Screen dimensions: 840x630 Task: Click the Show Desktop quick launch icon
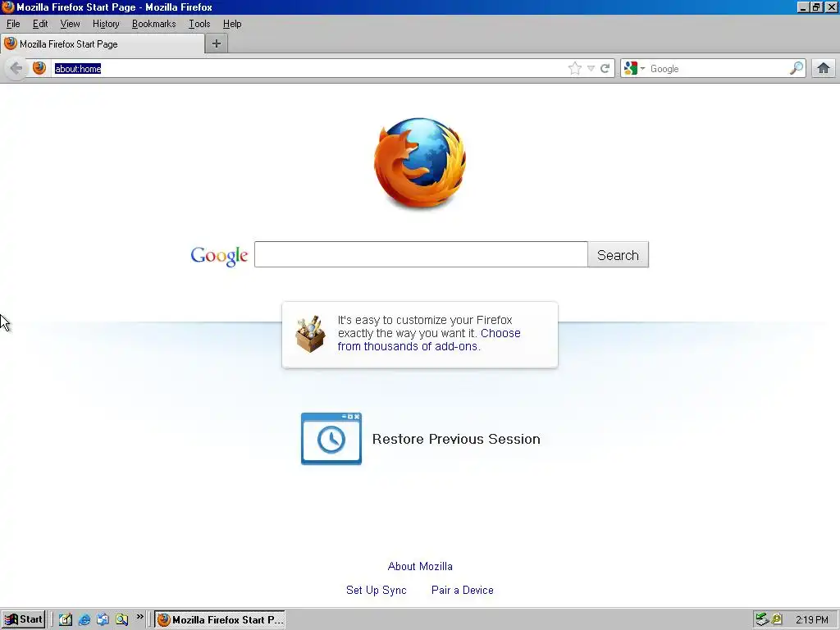coord(66,619)
